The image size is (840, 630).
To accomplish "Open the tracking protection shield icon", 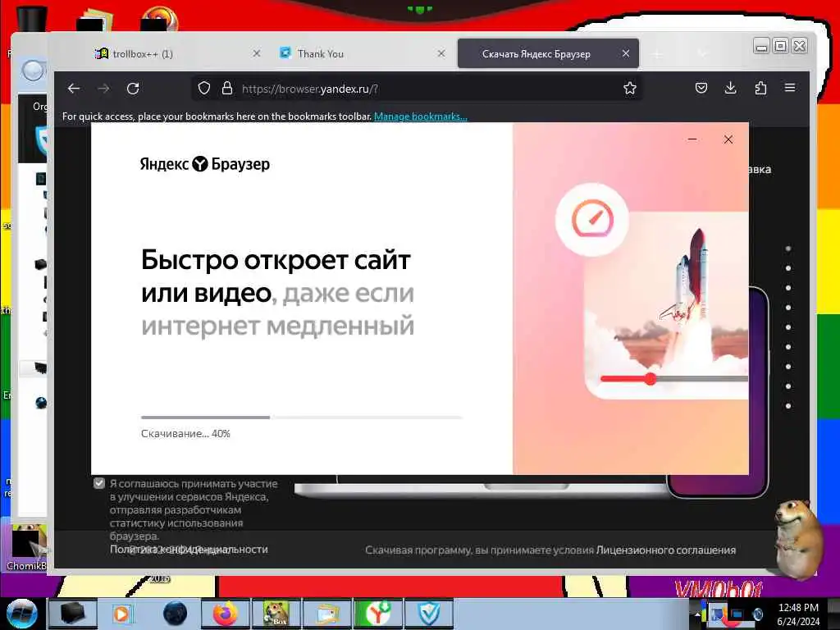I will click(204, 88).
